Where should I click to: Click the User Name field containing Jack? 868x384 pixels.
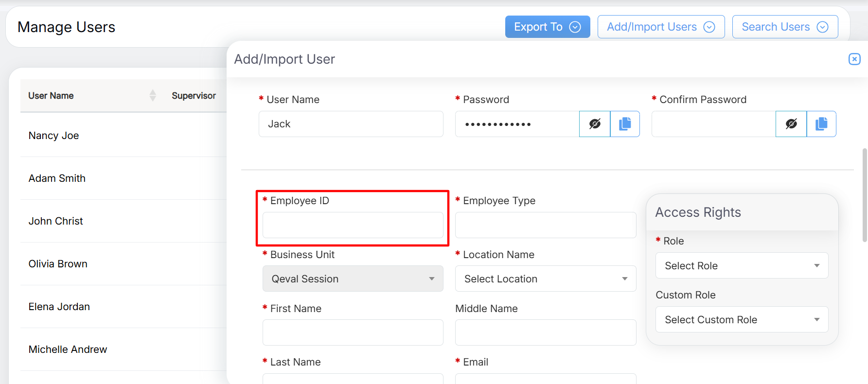coord(351,124)
